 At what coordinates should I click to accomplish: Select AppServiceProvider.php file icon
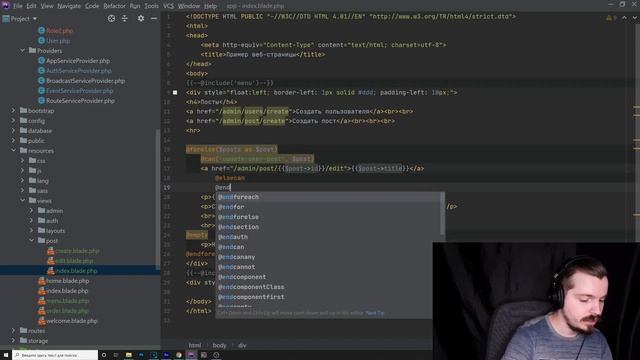coord(41,61)
